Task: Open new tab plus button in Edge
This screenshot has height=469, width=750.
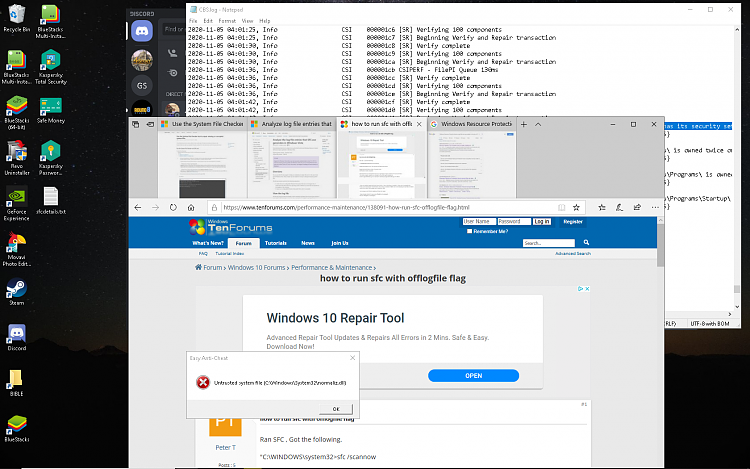Action: click(524, 124)
